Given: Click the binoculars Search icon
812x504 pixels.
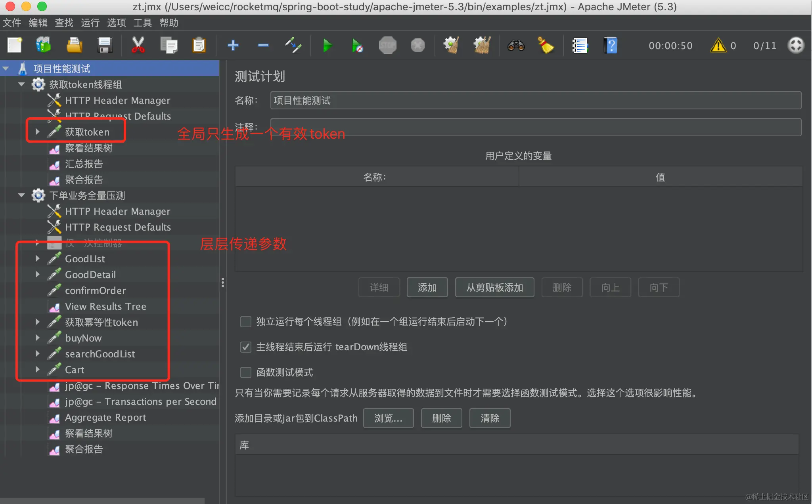Looking at the screenshot, I should 516,46.
